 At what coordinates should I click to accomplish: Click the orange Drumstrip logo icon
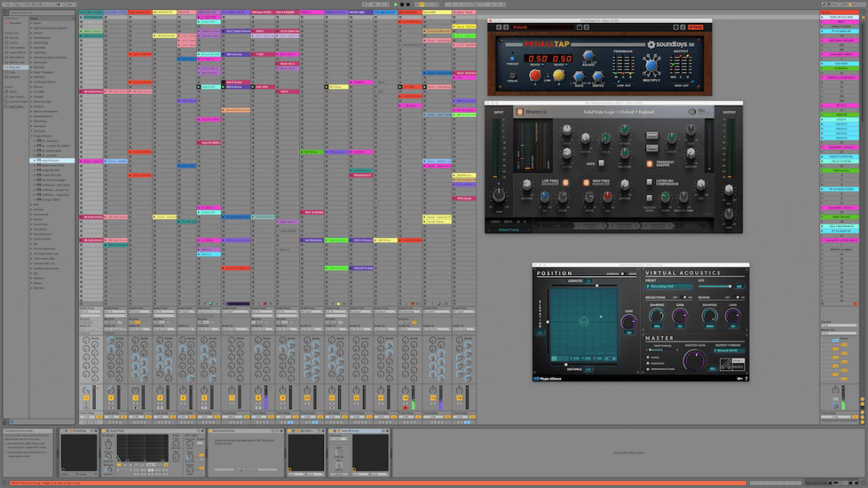[520, 112]
